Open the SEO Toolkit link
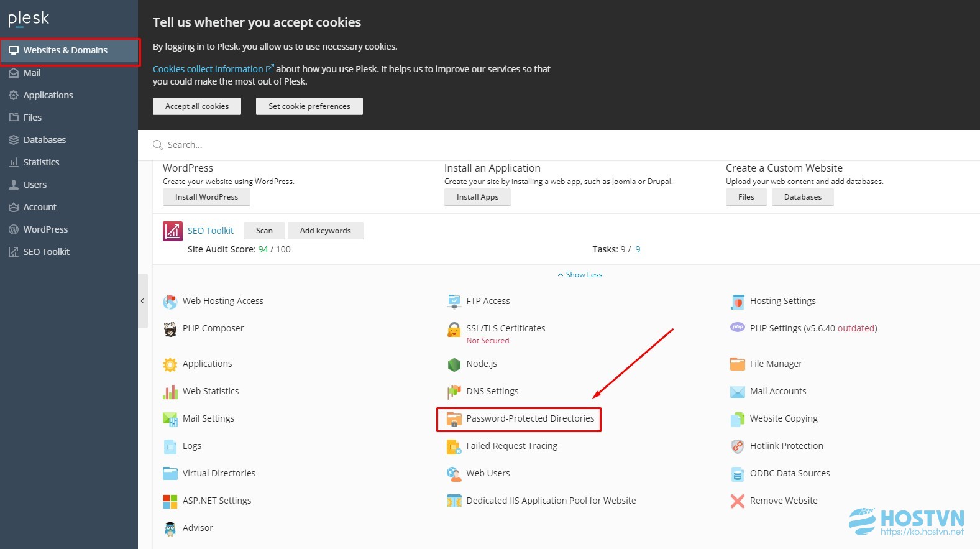 coord(211,231)
